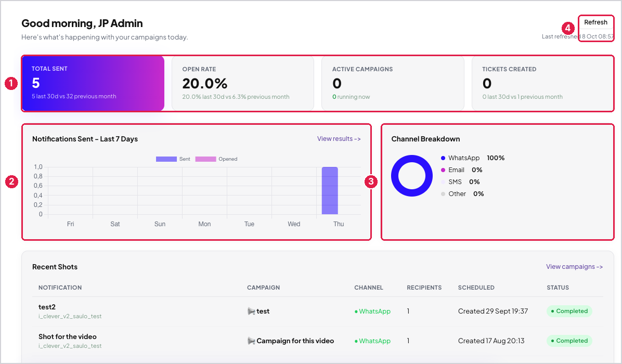Select the Open Rate card
622x364 pixels.
coord(243,83)
